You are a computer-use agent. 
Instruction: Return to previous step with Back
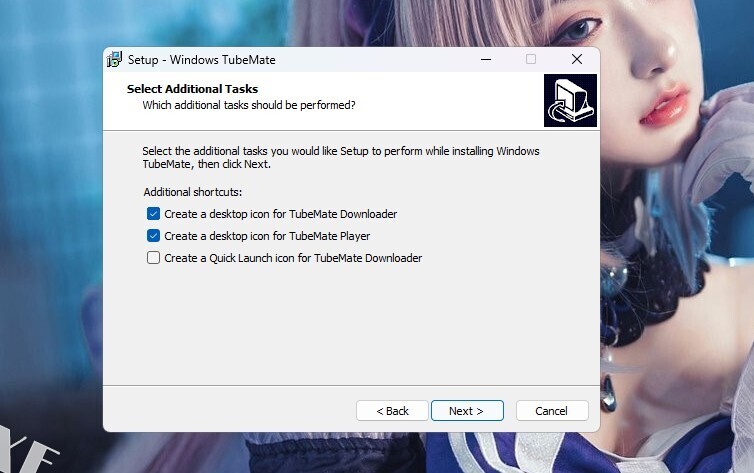point(392,411)
